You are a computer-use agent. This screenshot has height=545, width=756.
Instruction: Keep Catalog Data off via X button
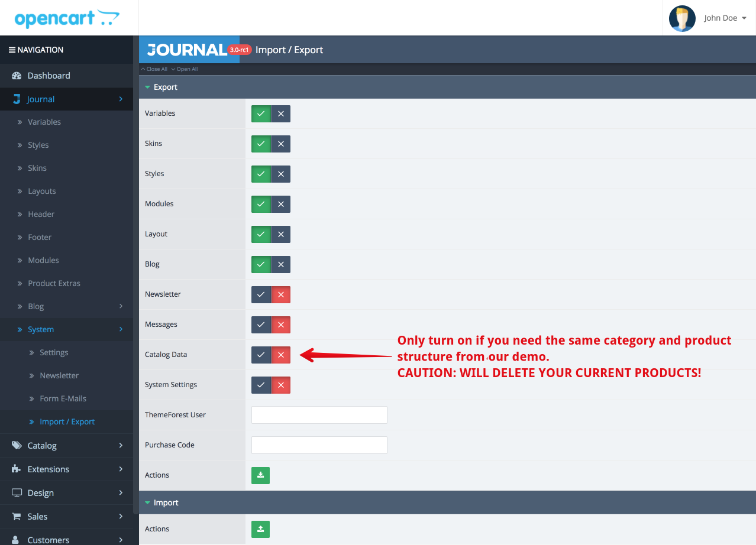pos(281,355)
